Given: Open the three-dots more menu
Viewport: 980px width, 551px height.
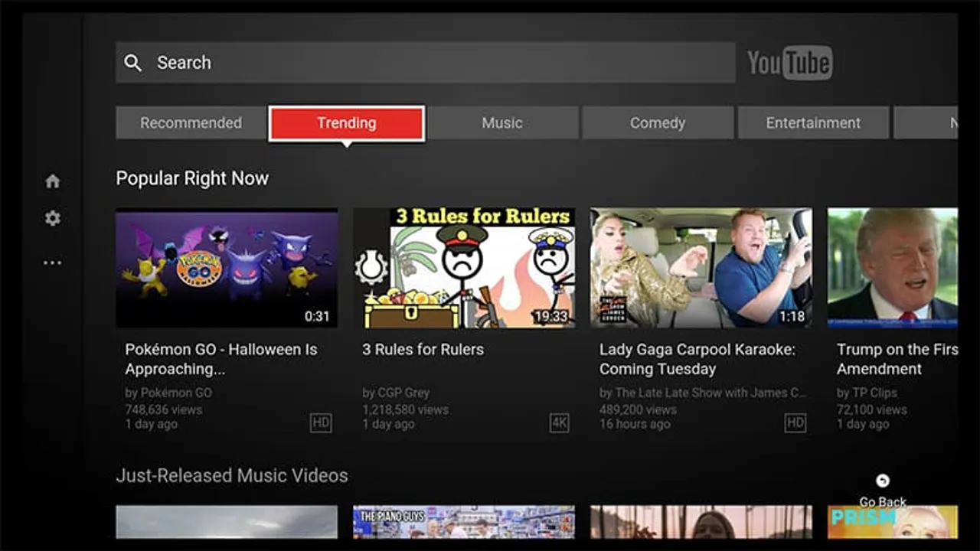Looking at the screenshot, I should [x=52, y=262].
